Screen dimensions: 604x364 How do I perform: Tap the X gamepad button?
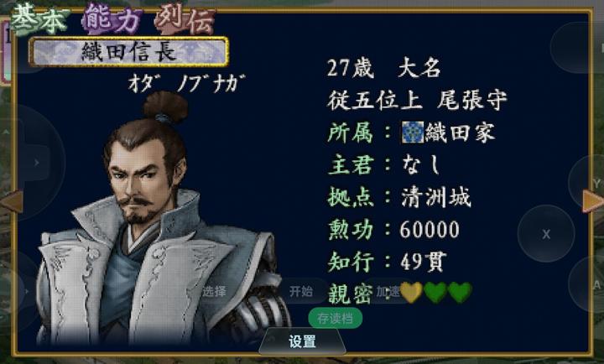coord(546,234)
